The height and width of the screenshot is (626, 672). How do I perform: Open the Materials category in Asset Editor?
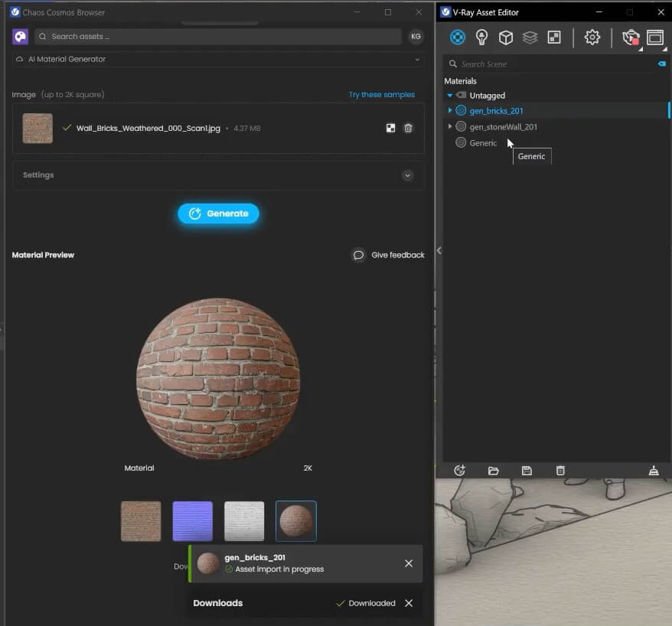[457, 37]
